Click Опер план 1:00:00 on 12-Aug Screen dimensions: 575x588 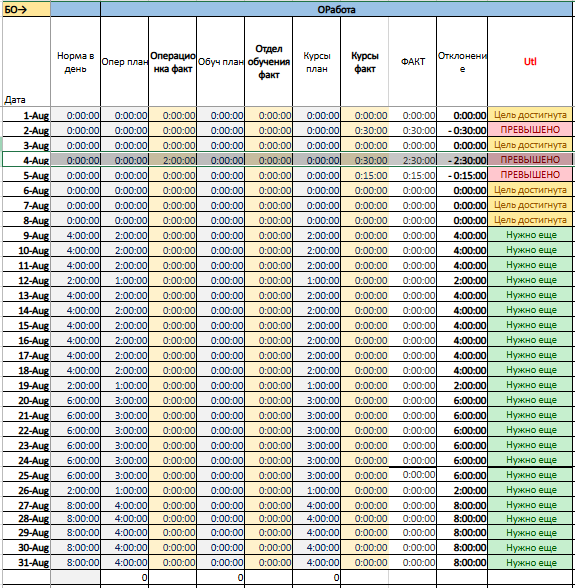(125, 280)
